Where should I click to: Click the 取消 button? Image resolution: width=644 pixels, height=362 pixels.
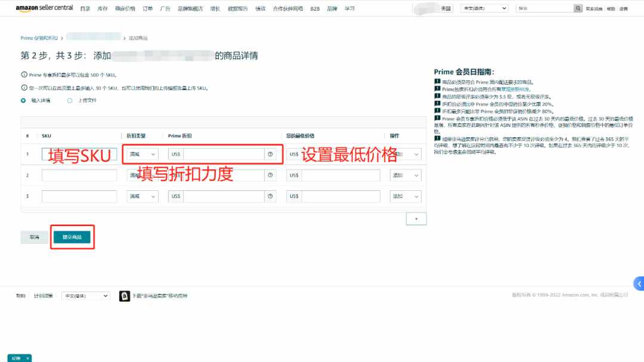(35, 237)
